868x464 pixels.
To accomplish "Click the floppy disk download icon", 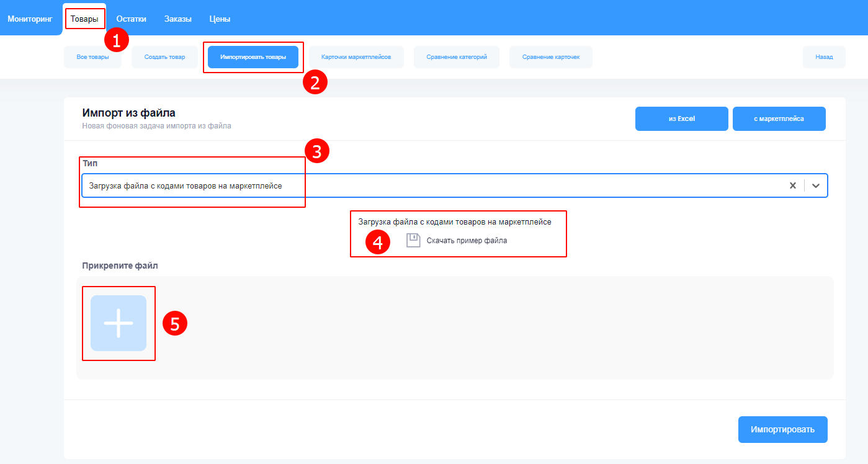I will 413,240.
